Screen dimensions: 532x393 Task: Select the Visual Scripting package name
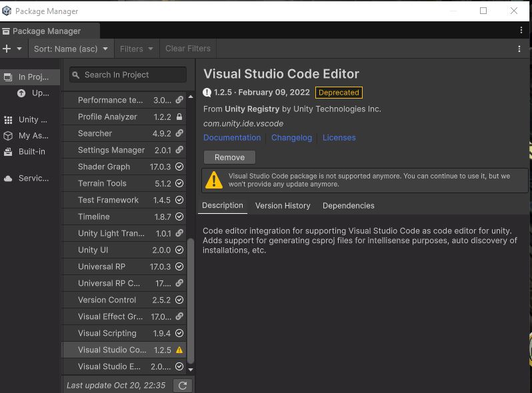tap(107, 333)
